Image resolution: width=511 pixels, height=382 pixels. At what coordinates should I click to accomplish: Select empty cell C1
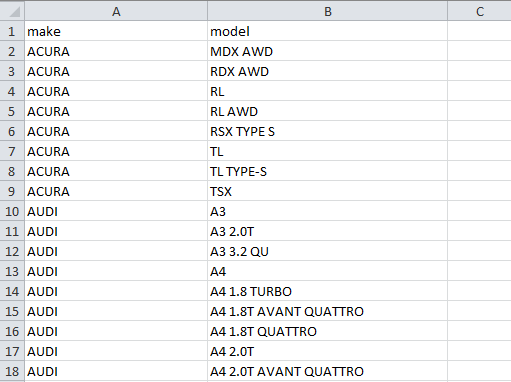click(479, 31)
